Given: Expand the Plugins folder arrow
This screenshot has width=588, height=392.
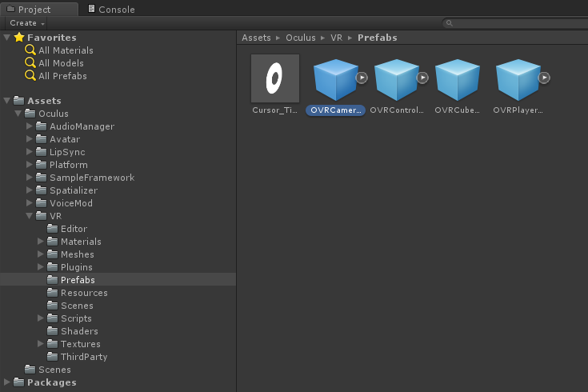Looking at the screenshot, I should (x=41, y=266).
